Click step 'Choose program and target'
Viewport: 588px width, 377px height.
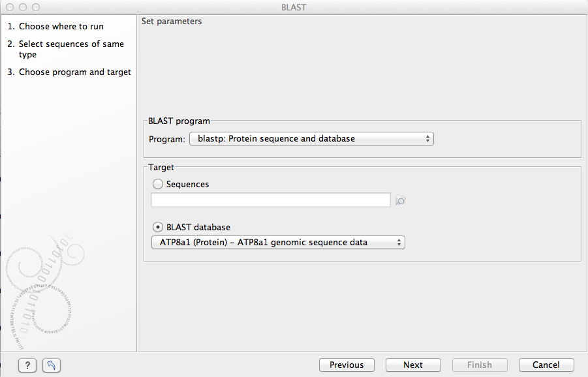coord(74,72)
